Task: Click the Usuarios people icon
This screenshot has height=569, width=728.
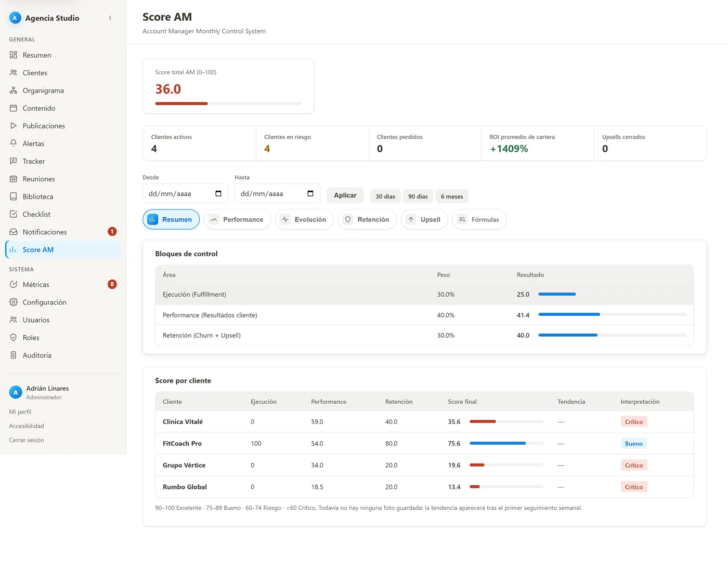Action: tap(14, 320)
